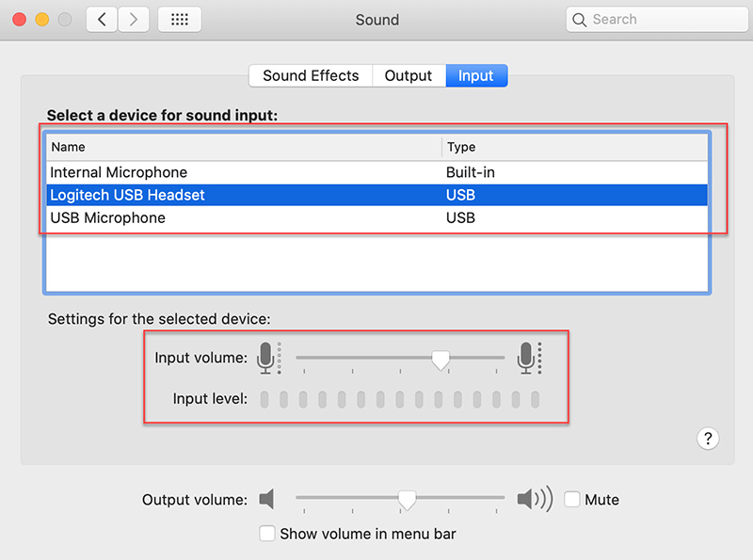Select the Input tab
Screen dimensions: 753x560
tap(475, 75)
